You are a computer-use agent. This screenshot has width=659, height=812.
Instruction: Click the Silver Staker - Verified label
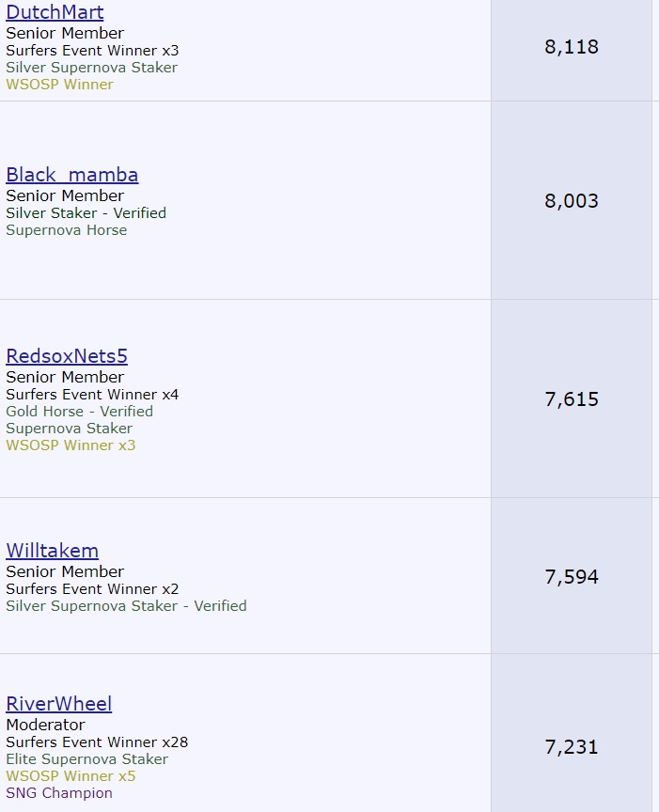[86, 213]
